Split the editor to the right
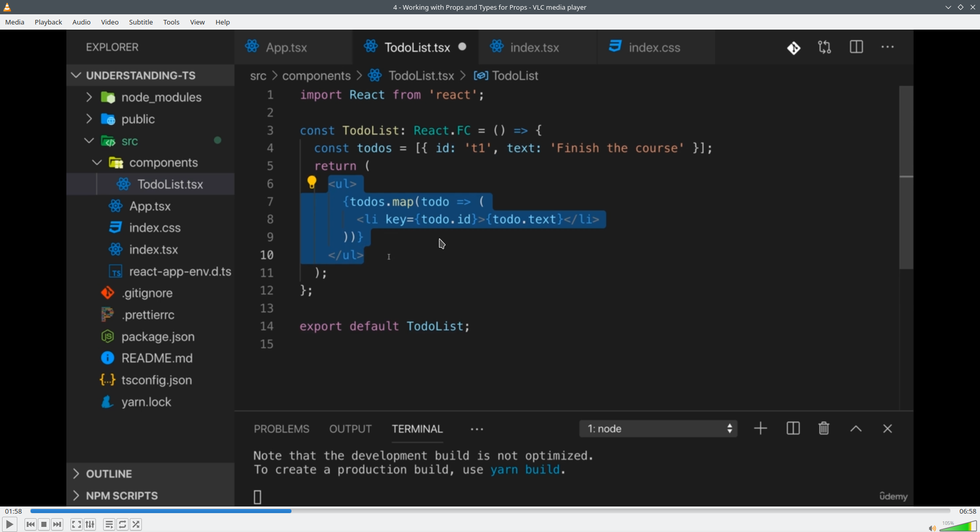 click(856, 47)
